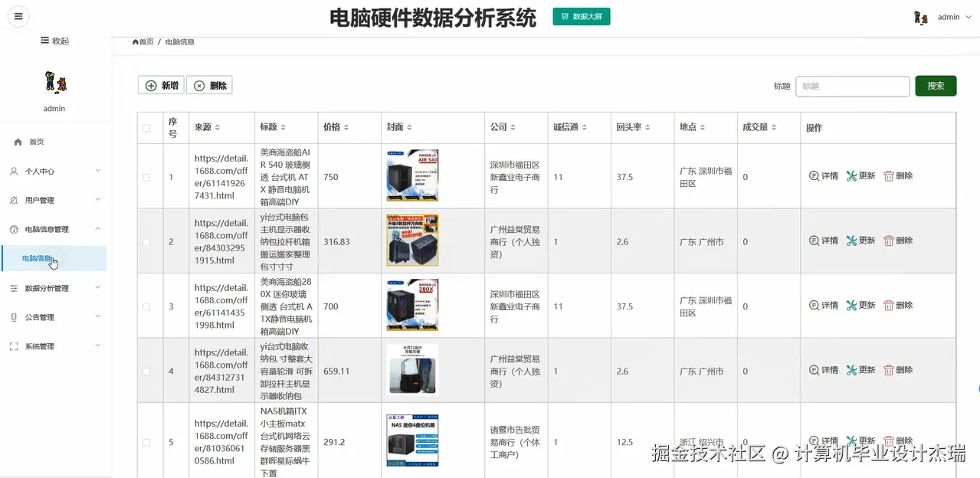Image resolution: width=980 pixels, height=478 pixels.
Task: Sort by 成交量 column sort arrows
Action: click(775, 127)
